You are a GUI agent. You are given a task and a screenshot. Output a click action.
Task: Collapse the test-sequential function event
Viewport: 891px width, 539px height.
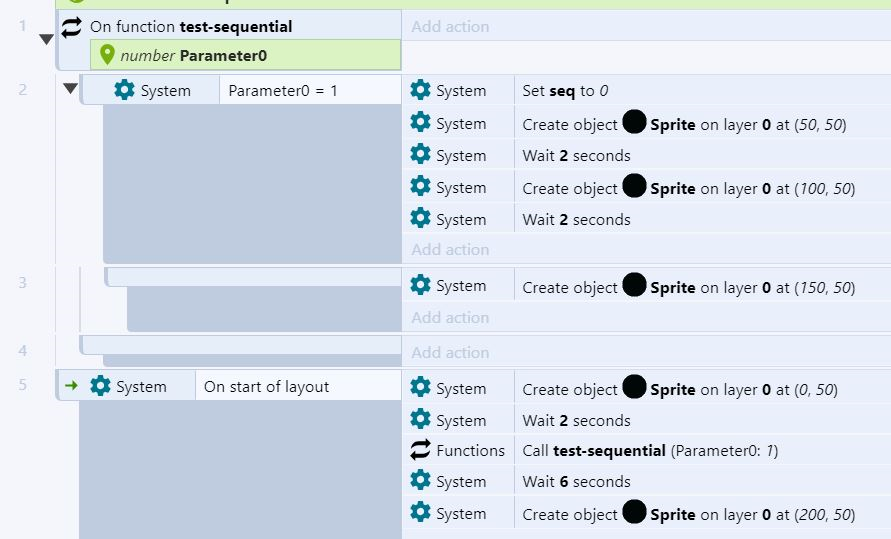(x=46, y=40)
